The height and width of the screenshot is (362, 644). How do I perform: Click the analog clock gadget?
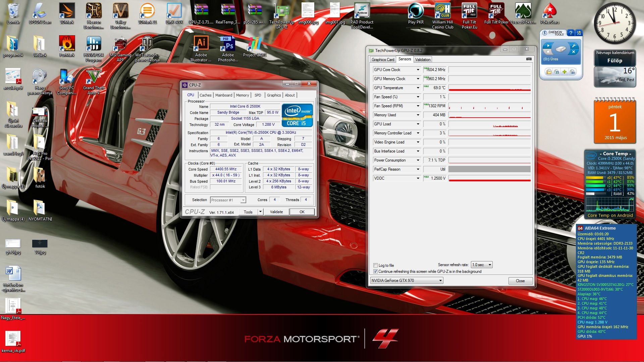(615, 23)
